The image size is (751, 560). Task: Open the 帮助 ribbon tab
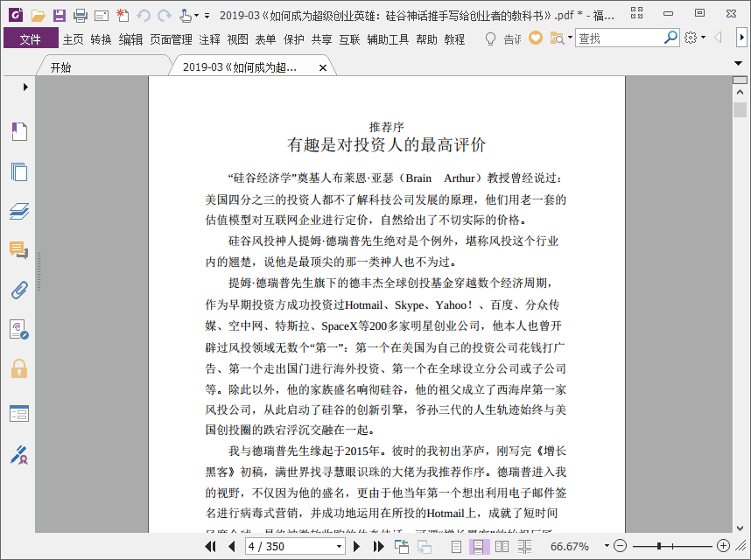[427, 39]
